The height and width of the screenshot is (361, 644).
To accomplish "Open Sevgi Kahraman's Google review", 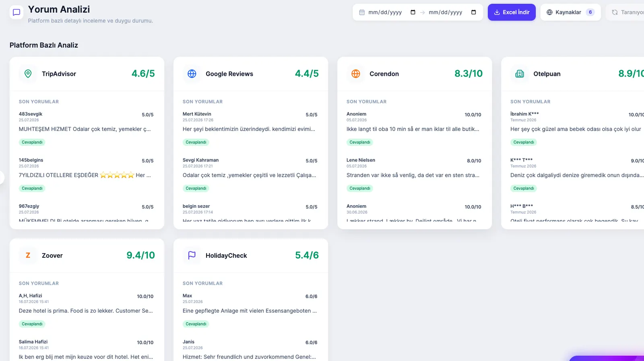I will tap(250, 174).
